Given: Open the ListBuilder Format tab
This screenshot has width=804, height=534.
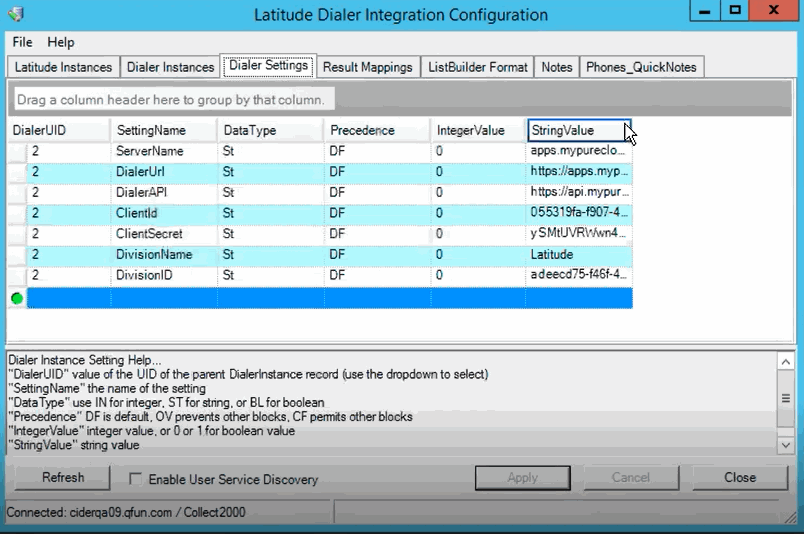Looking at the screenshot, I should tap(477, 67).
